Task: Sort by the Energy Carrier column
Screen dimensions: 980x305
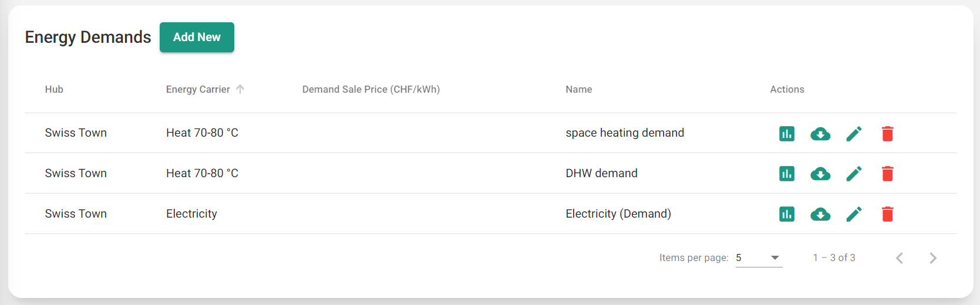Action: pyautogui.click(x=198, y=89)
